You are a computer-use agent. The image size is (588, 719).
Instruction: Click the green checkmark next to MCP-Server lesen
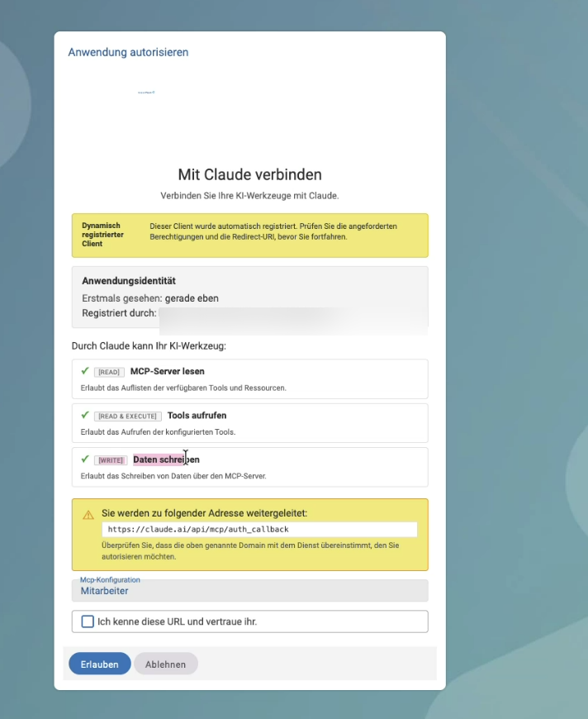click(85, 371)
